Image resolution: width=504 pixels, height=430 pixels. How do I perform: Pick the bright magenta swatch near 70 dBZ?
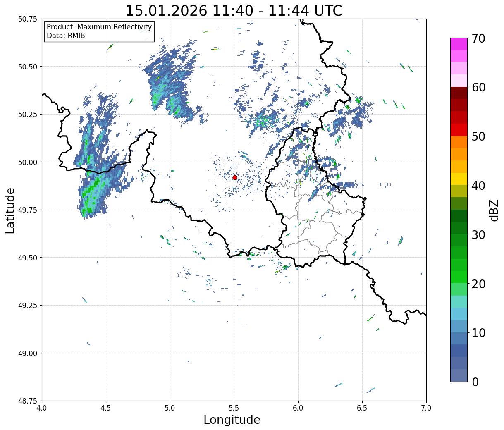(x=459, y=44)
